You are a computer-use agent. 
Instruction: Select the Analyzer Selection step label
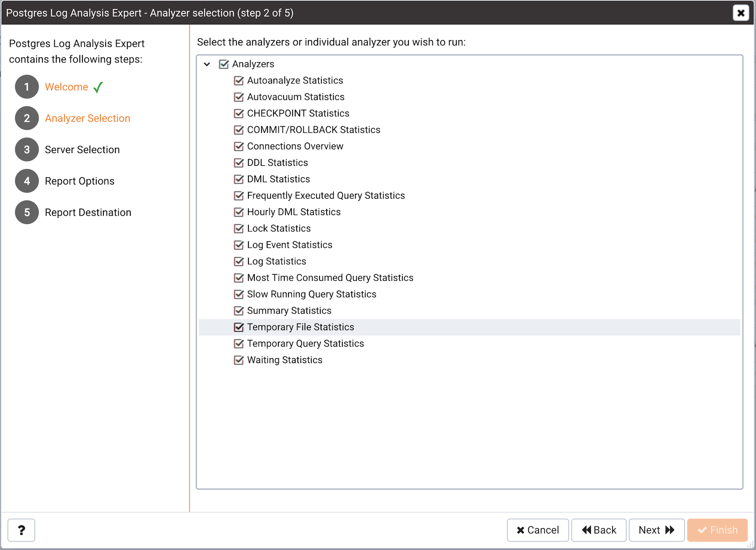pos(88,118)
